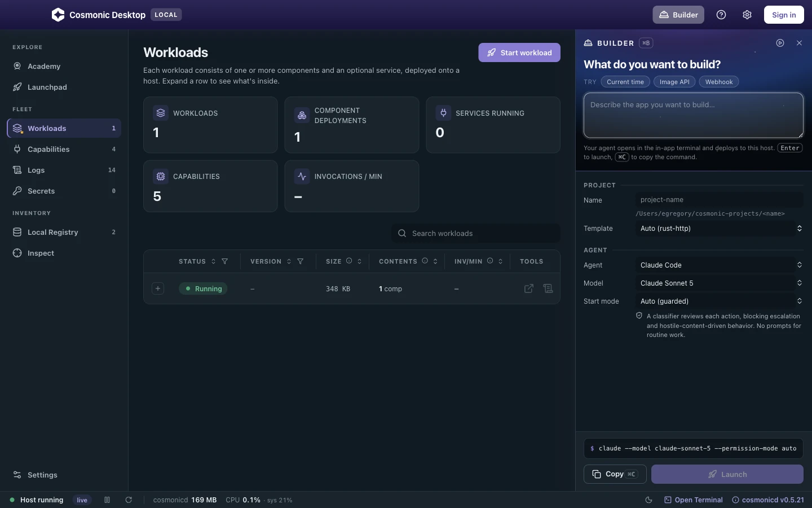The width and height of the screenshot is (812, 508).
Task: Select Workloads in sidebar
Action: (64, 128)
